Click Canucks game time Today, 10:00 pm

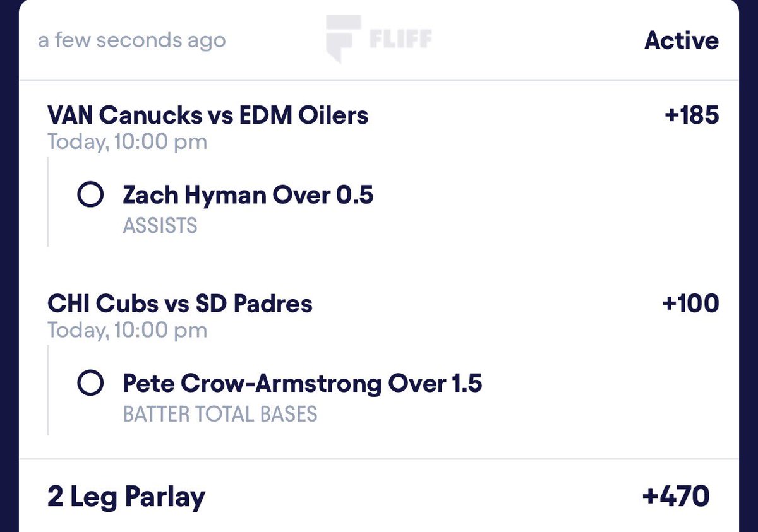(x=127, y=142)
